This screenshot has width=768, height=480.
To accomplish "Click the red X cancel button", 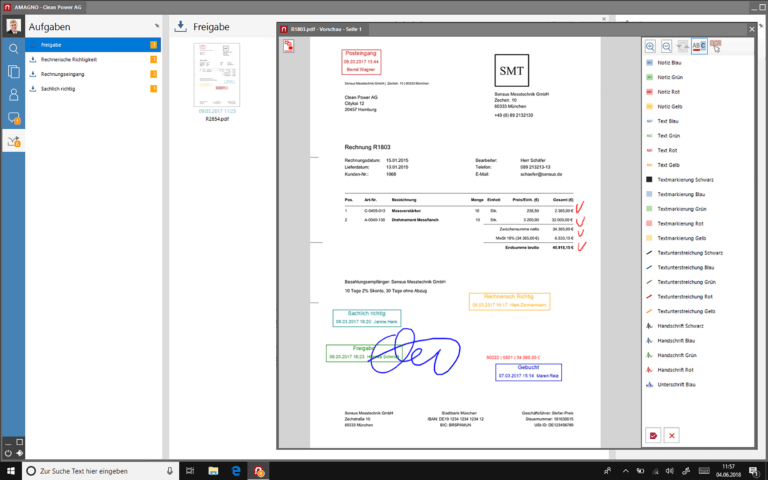I will [x=672, y=435].
